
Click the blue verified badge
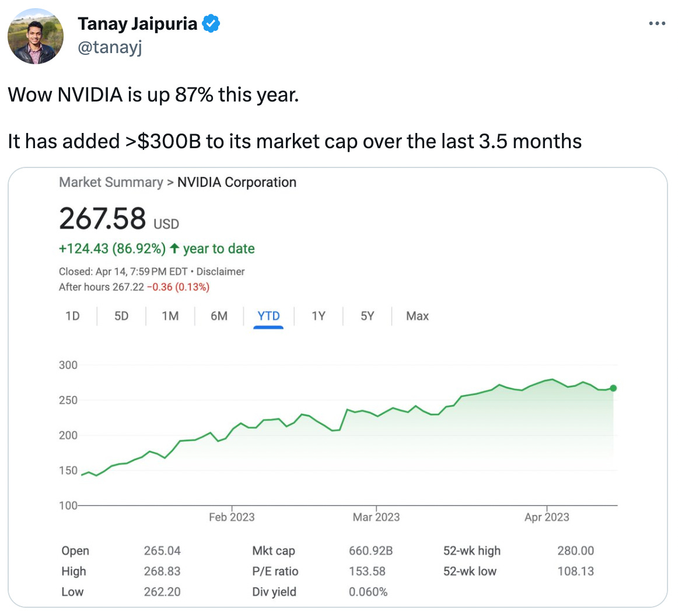pos(211,23)
